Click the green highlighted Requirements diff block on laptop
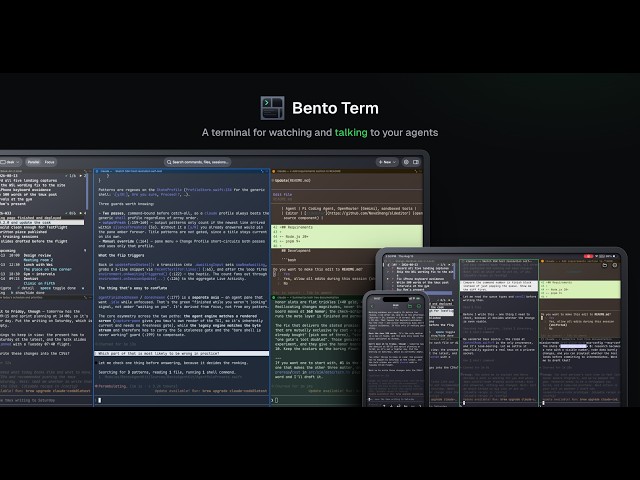 (x=347, y=236)
